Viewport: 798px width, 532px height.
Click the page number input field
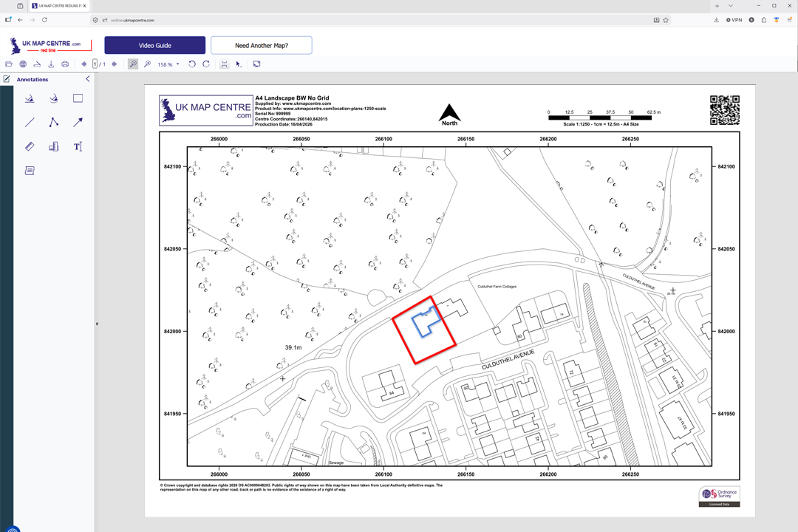click(x=94, y=64)
